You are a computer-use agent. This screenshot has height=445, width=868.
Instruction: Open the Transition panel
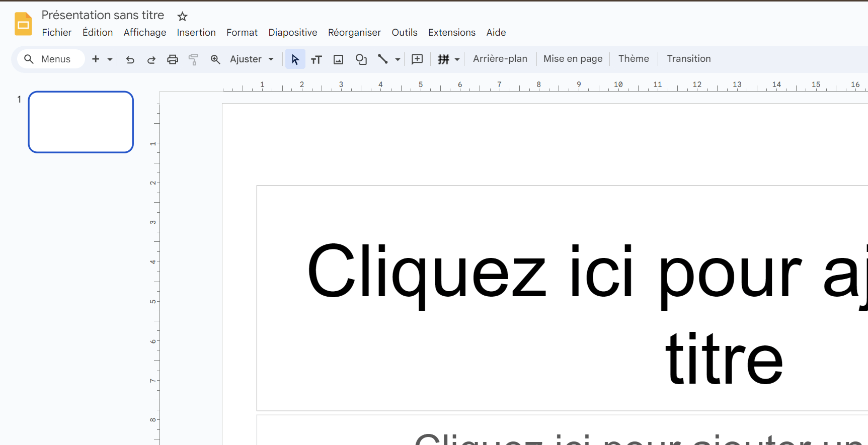(x=689, y=59)
